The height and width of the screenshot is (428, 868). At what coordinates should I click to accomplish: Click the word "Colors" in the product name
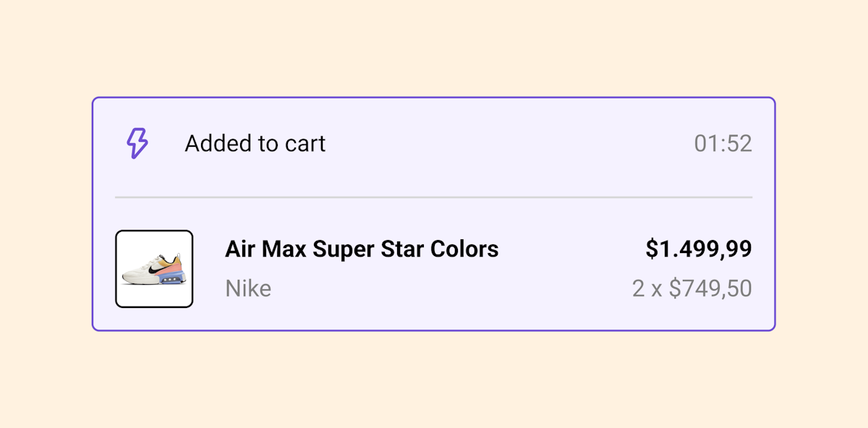[464, 249]
